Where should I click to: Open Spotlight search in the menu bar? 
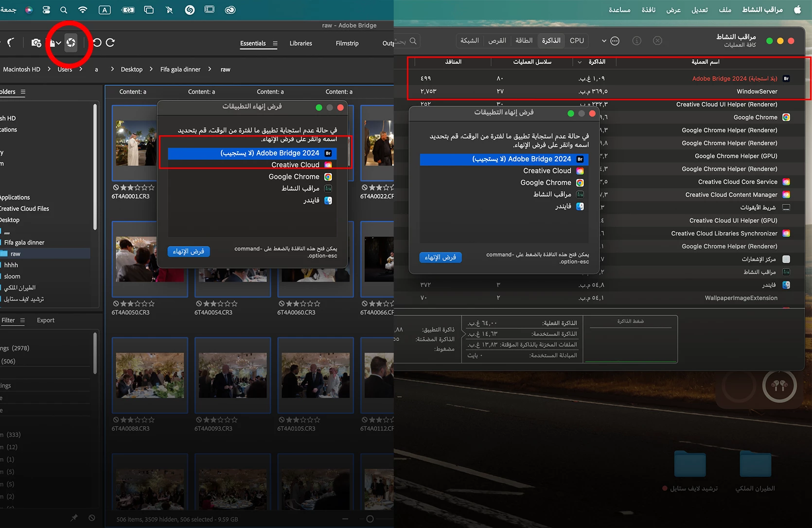[x=64, y=10]
